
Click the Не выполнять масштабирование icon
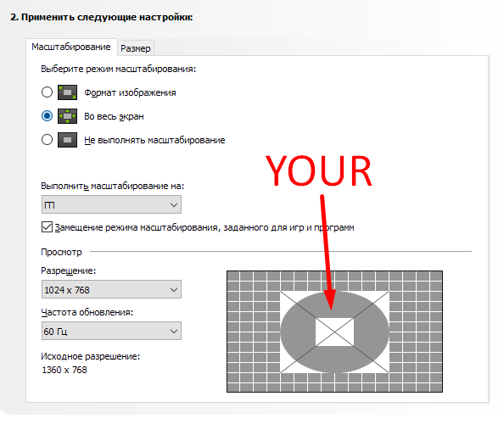(x=68, y=140)
